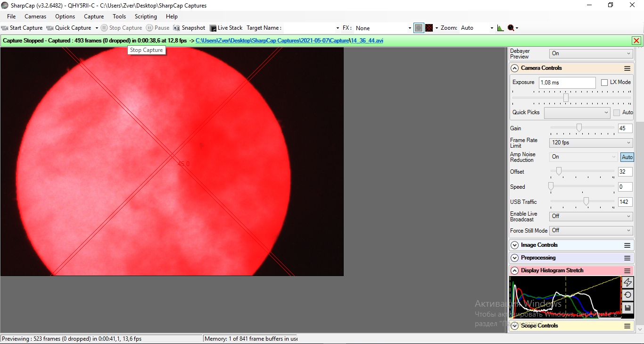644x344 pixels.
Task: Open the Options menu
Action: (x=65, y=17)
